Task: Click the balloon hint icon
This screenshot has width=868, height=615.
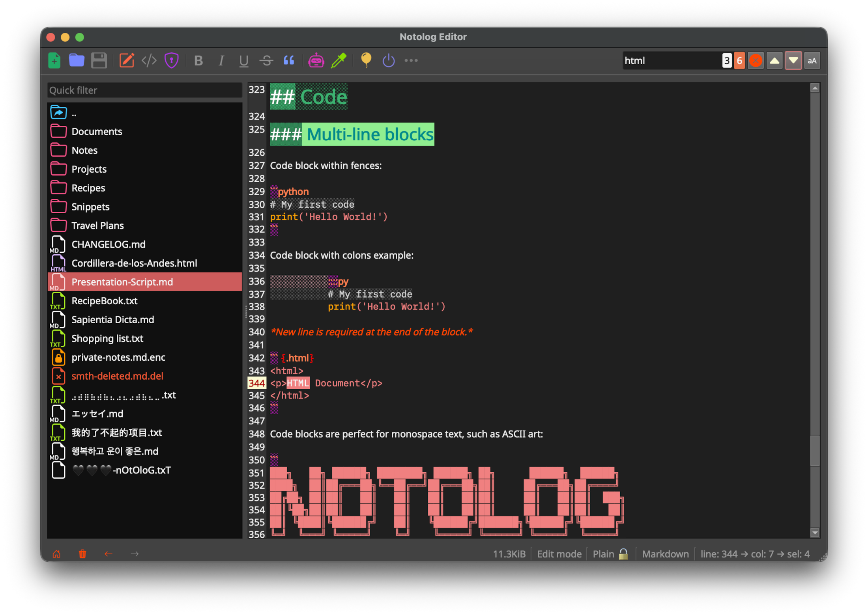Action: 365,60
